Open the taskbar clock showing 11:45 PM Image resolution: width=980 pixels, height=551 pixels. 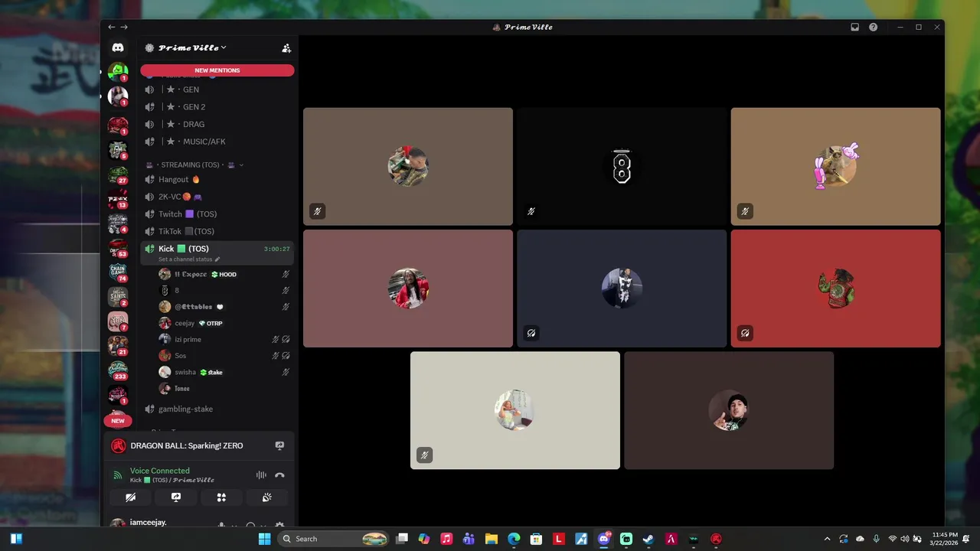coord(945,539)
